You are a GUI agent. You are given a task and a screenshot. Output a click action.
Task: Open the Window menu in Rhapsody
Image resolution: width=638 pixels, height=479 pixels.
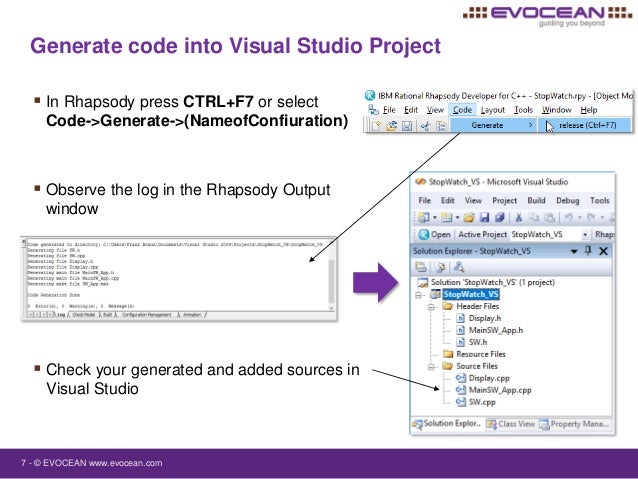556,110
